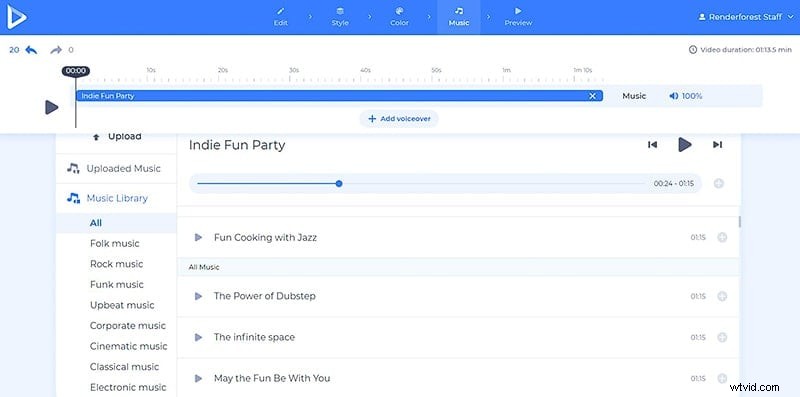Viewport: 800px width, 397px height.
Task: Click the undo arrow icon
Action: coord(31,49)
